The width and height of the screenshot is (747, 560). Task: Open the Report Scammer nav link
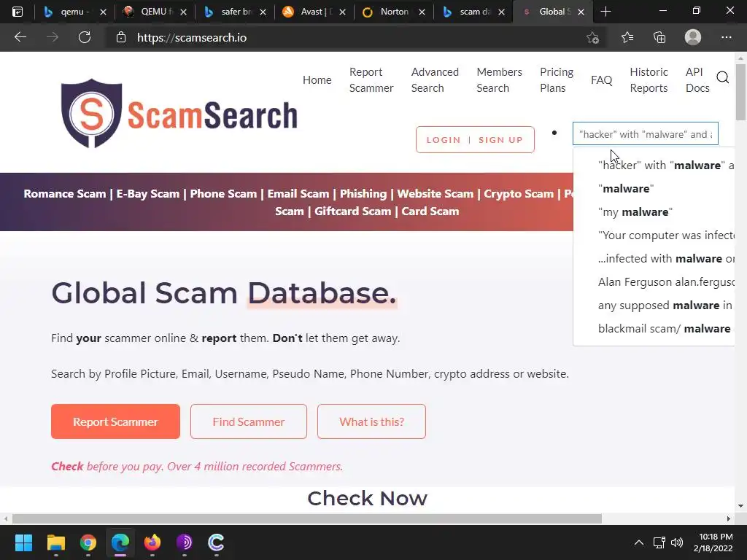371,80
